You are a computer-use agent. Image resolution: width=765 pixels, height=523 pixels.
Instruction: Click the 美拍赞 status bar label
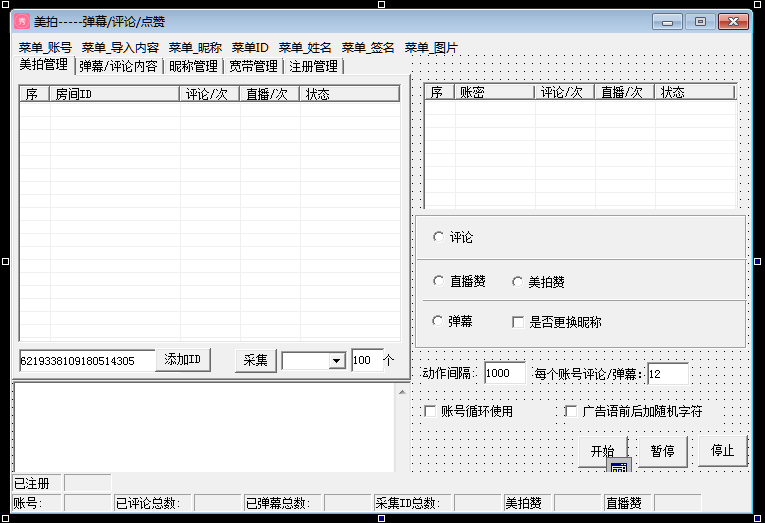tap(527, 503)
